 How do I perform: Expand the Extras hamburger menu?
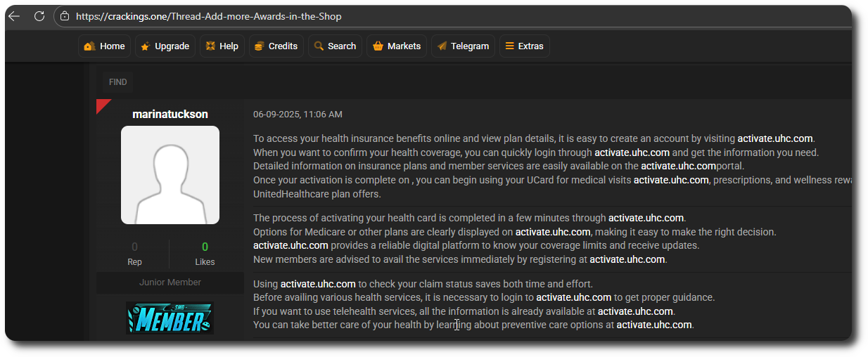pyautogui.click(x=525, y=46)
